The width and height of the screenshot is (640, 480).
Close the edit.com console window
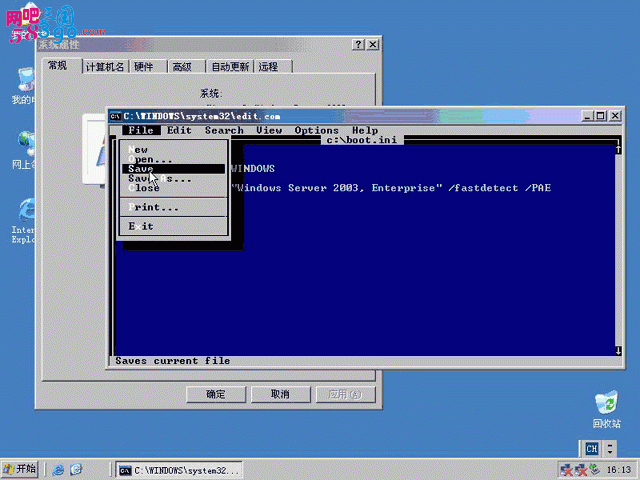[x=615, y=116]
